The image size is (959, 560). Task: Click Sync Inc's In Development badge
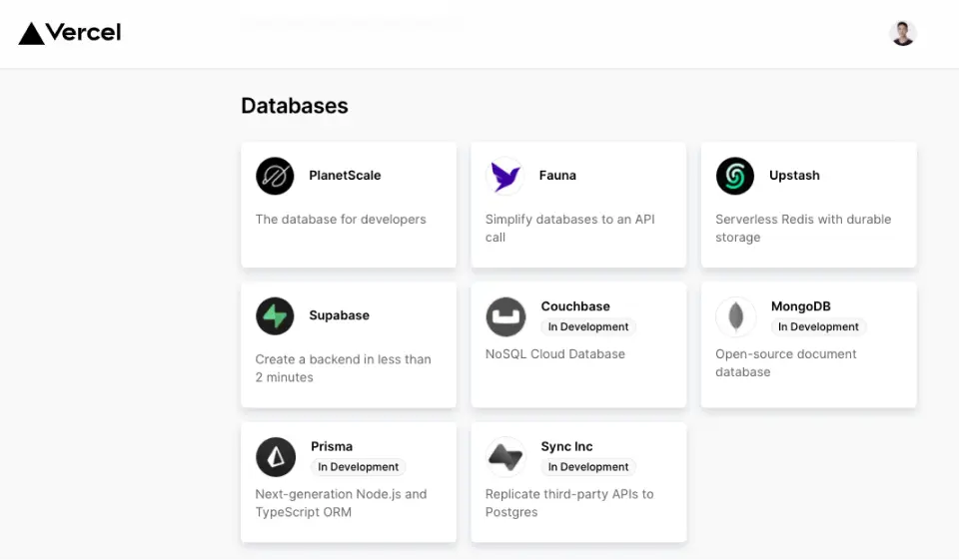[588, 466]
